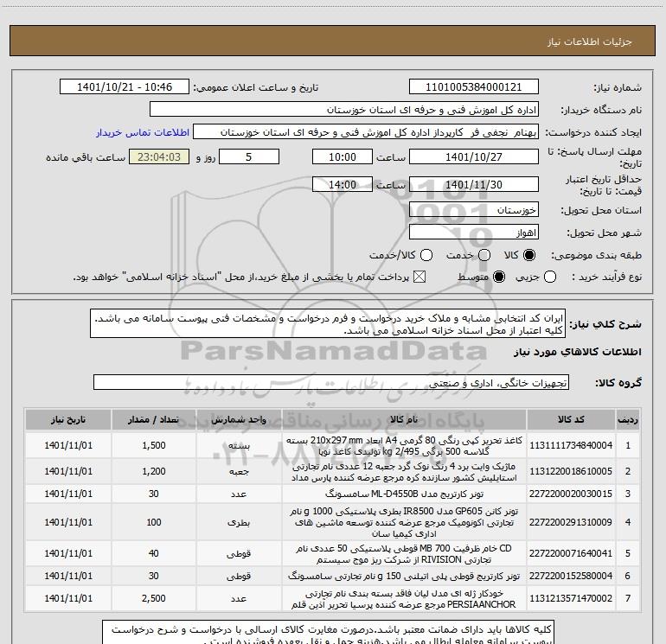This screenshot has width=666, height=644.
Task: Click the جزئیات اطلاعات نیاز header title
Action: [590, 41]
